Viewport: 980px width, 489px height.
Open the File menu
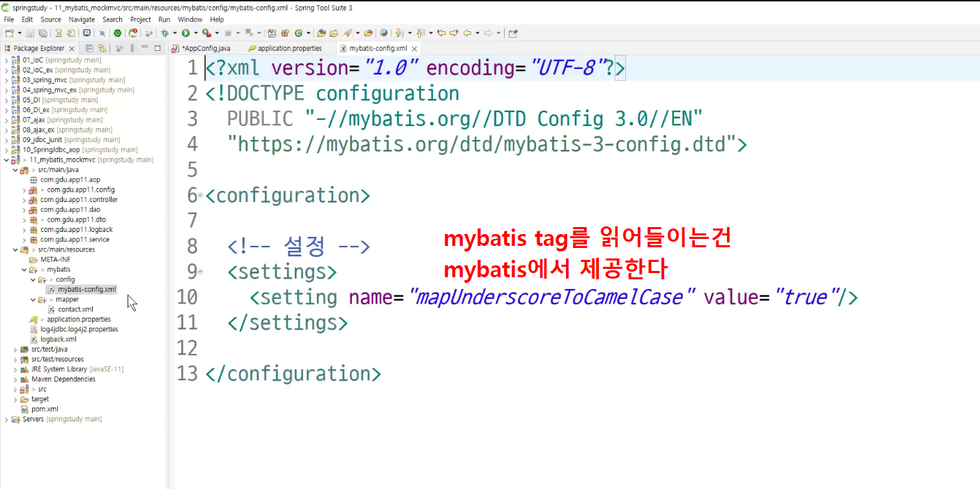(9, 20)
